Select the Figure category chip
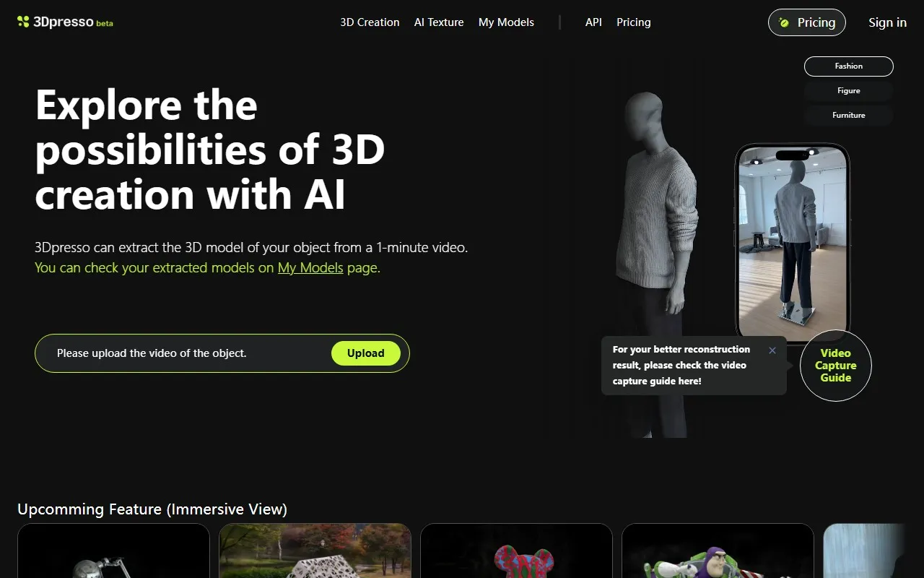 pos(848,90)
